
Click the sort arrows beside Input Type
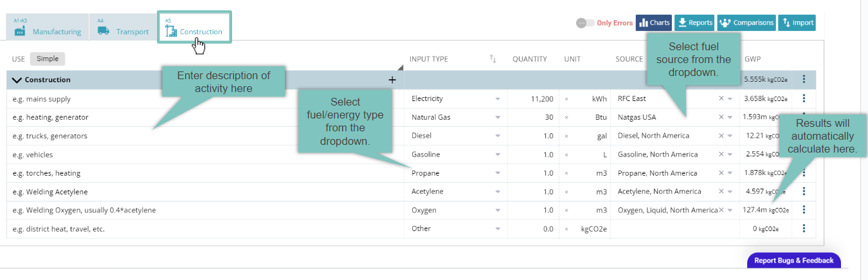[x=493, y=59]
